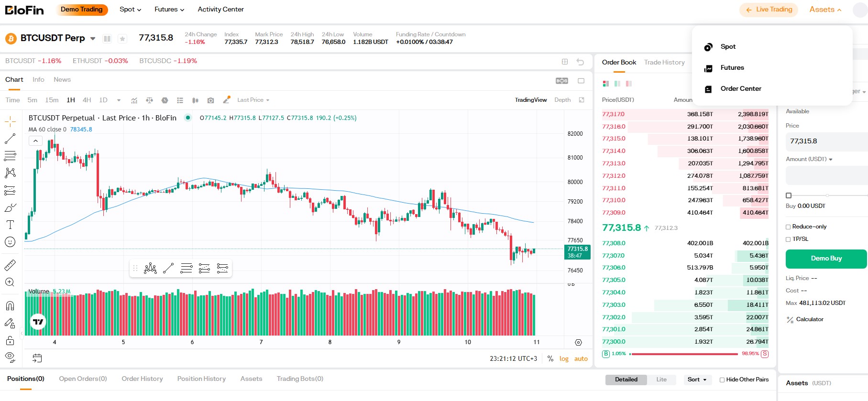Adjust the order amount slider handle
The width and height of the screenshot is (868, 401).
click(789, 195)
